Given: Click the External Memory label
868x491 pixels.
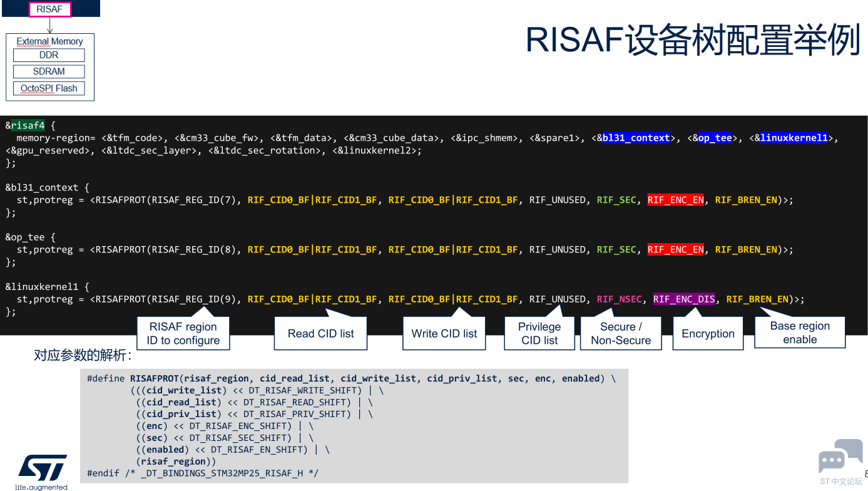Looking at the screenshot, I should (49, 41).
